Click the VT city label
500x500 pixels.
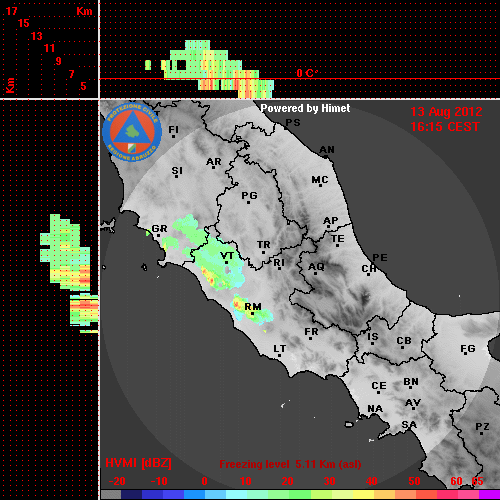coord(227,256)
